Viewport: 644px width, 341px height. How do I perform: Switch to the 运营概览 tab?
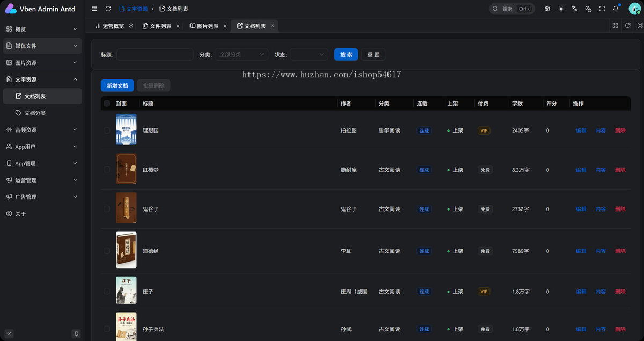(x=113, y=26)
